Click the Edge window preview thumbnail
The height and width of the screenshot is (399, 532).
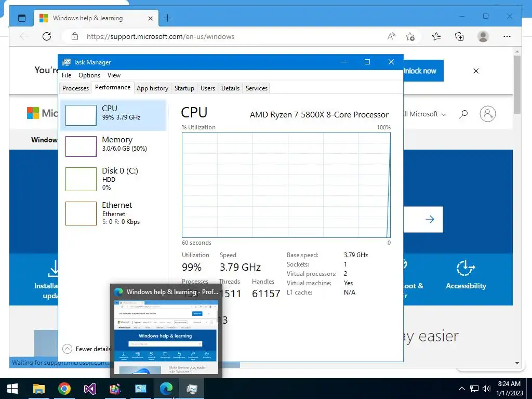click(166, 336)
